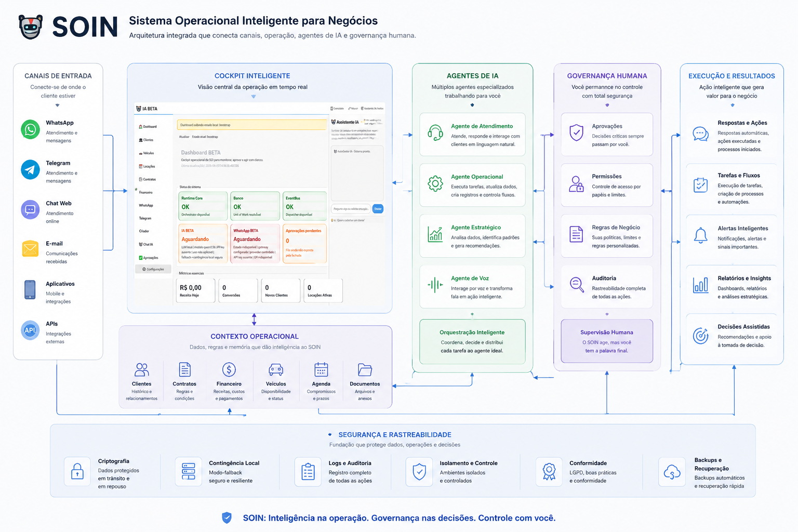Select the Aplicativos phone icon
Viewport: 798px width, 532px height.
tap(30, 290)
